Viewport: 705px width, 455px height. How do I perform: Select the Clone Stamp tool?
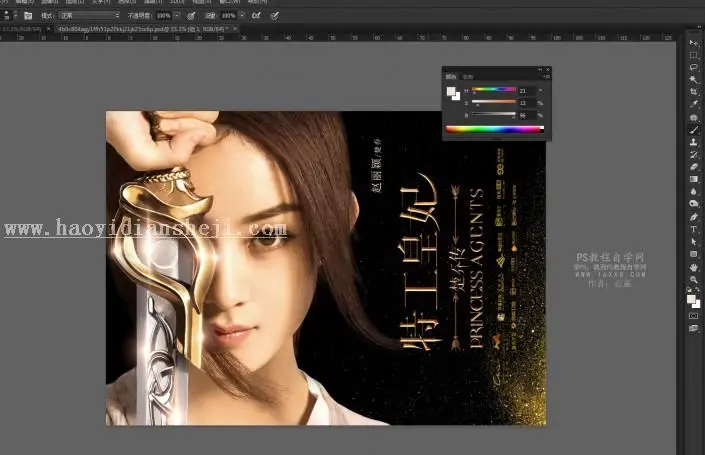click(694, 142)
